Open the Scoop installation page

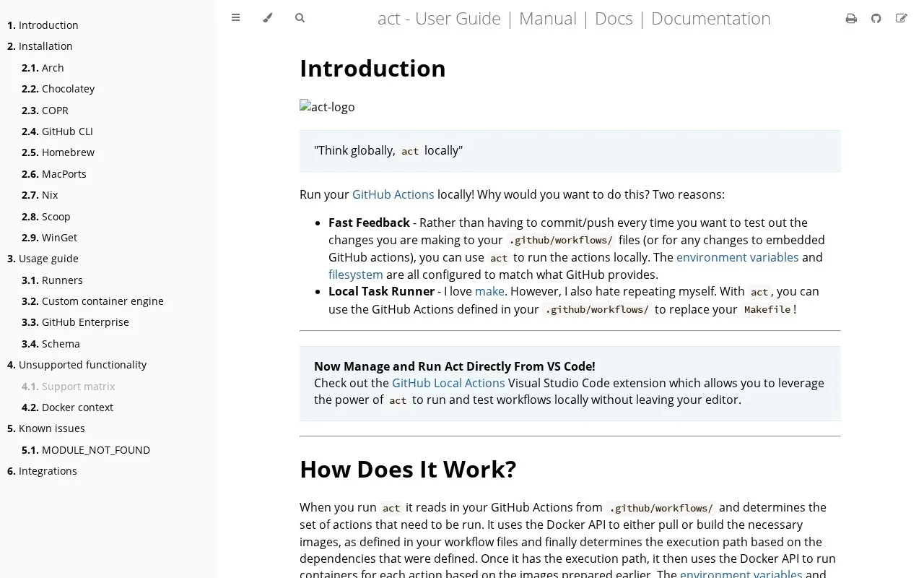pyautogui.click(x=46, y=217)
